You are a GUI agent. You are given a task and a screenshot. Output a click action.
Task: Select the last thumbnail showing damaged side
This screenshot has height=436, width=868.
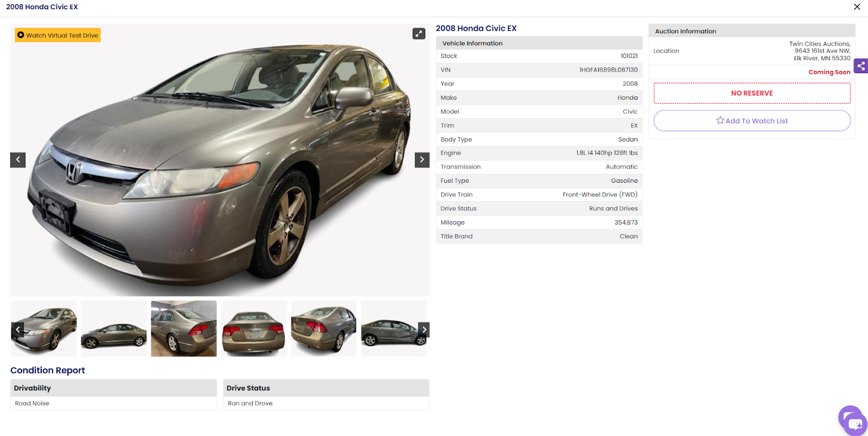point(394,329)
